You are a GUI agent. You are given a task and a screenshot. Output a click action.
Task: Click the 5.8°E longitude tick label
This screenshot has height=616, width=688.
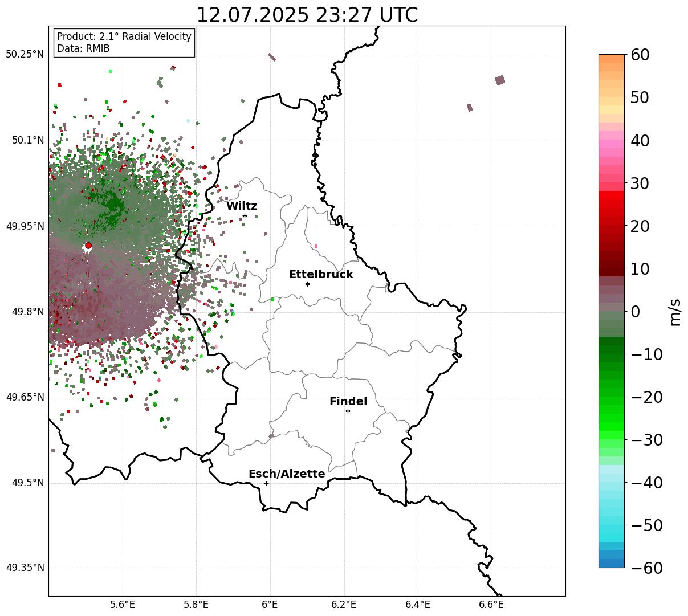coord(197,604)
